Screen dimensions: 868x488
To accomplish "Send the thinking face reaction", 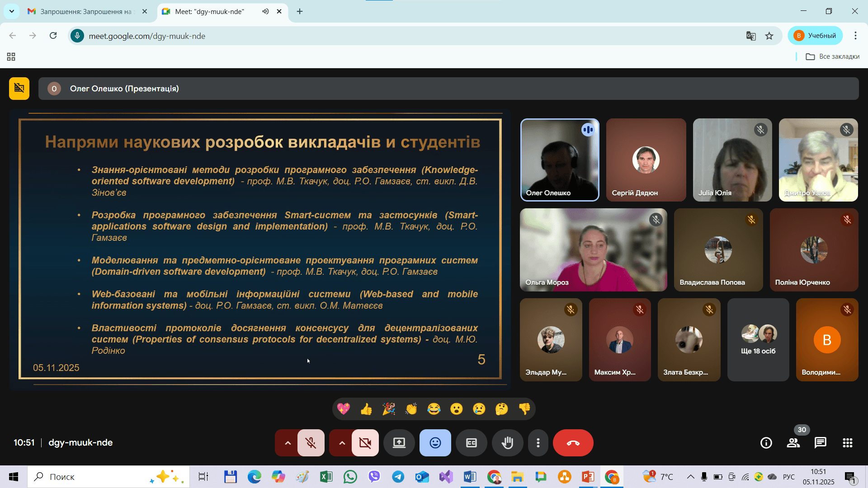I will [x=502, y=409].
